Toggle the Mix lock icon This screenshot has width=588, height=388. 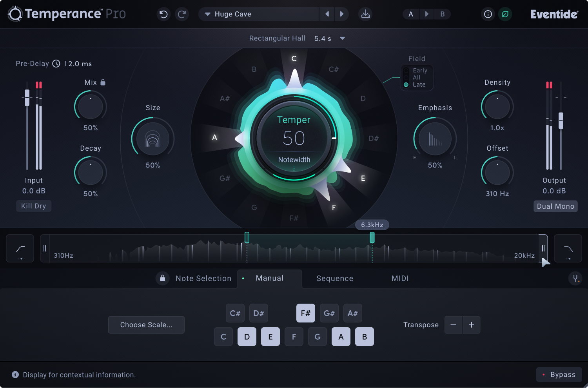click(x=103, y=82)
